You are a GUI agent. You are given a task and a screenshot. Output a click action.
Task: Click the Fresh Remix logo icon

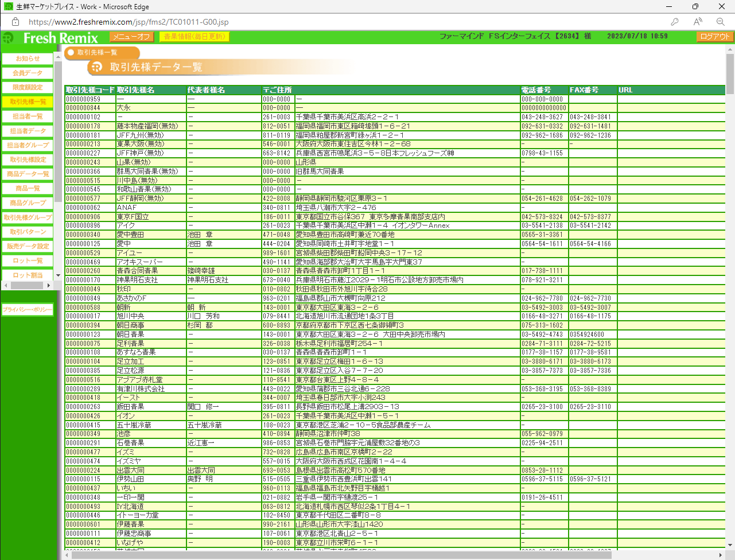(8, 38)
